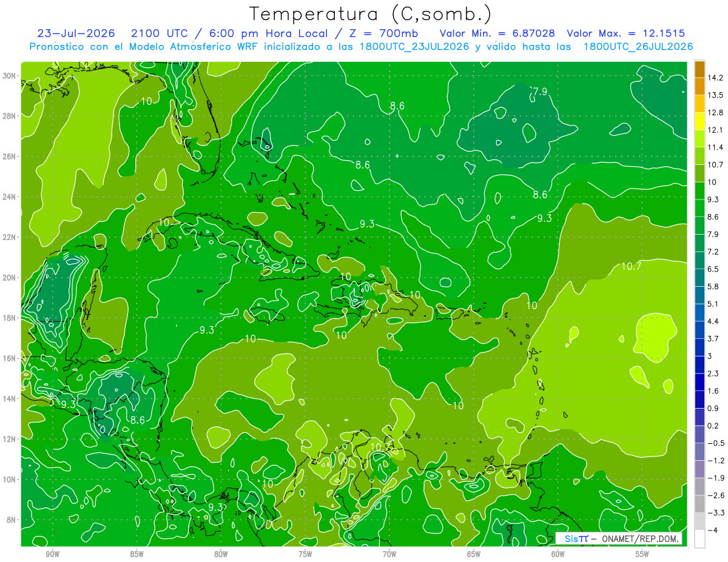The width and height of the screenshot is (728, 562).
Task: Click the "24N" latitude axis label
Action: tap(10, 196)
